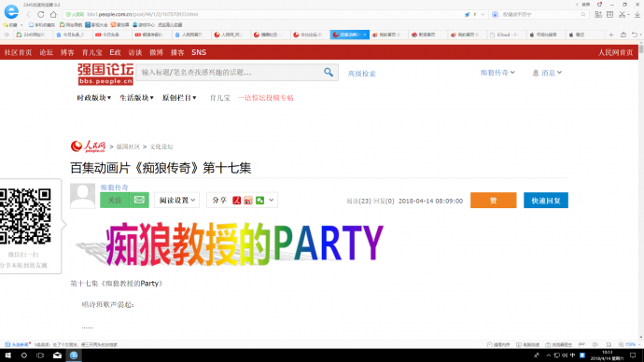Click the undo closed tab arrow icon
The height and width of the screenshot is (362, 644).
tap(635, 35)
